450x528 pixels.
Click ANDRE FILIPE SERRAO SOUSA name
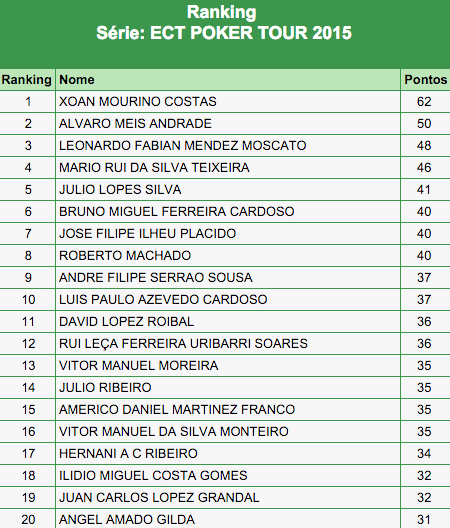pos(156,277)
